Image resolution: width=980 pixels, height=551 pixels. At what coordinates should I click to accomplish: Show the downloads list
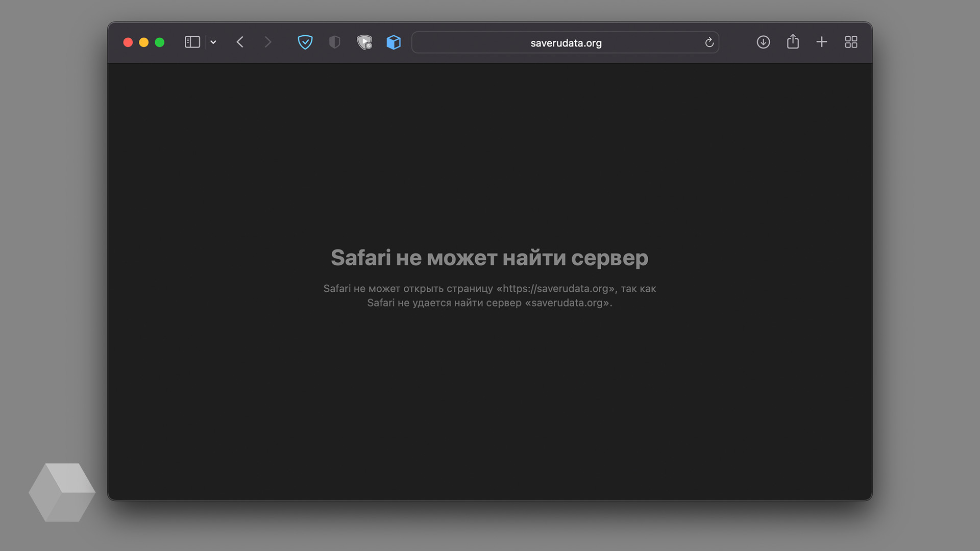tap(763, 42)
